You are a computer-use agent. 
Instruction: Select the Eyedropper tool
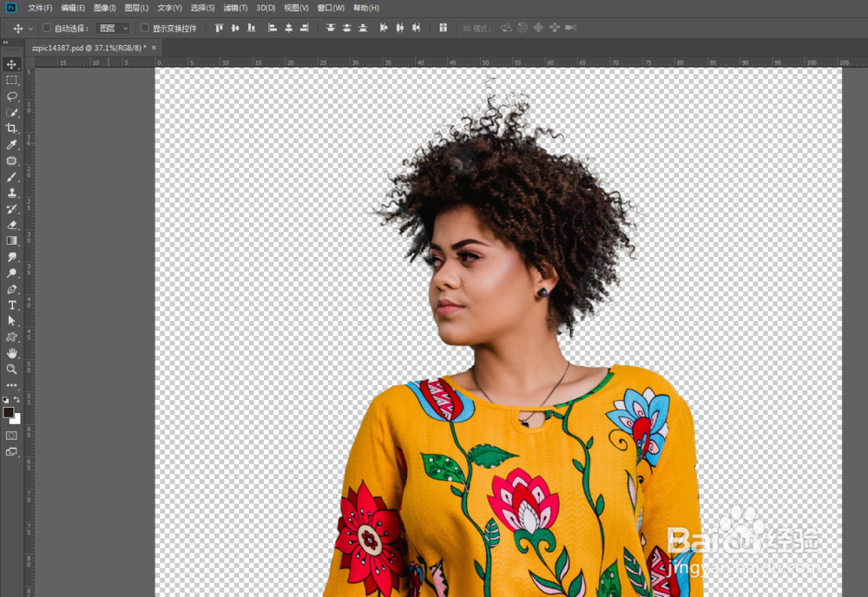click(11, 144)
